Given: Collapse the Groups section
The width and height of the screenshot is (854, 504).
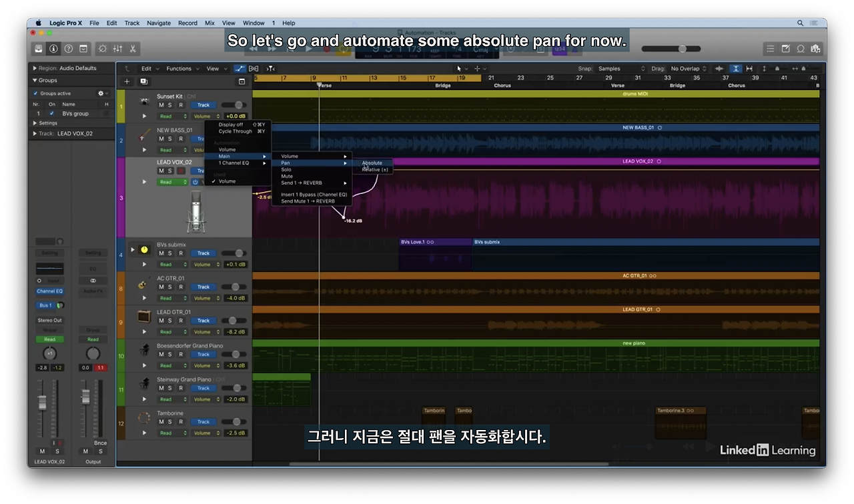Looking at the screenshot, I should 35,80.
